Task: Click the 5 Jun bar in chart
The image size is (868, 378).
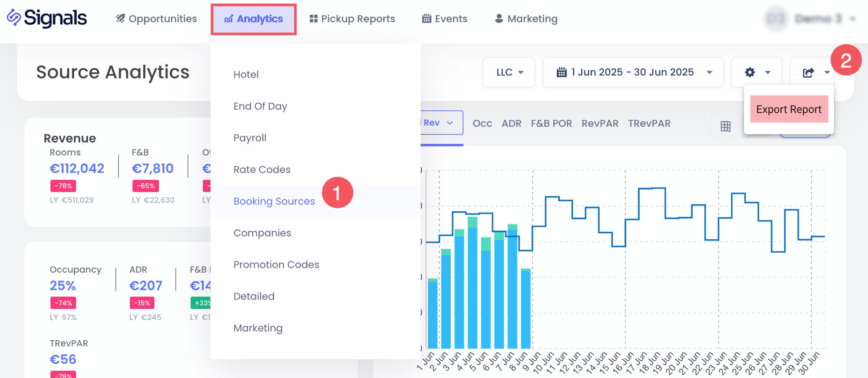Action: pos(486,295)
